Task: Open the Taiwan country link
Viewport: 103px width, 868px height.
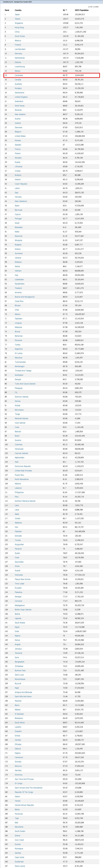Action: point(17,19)
